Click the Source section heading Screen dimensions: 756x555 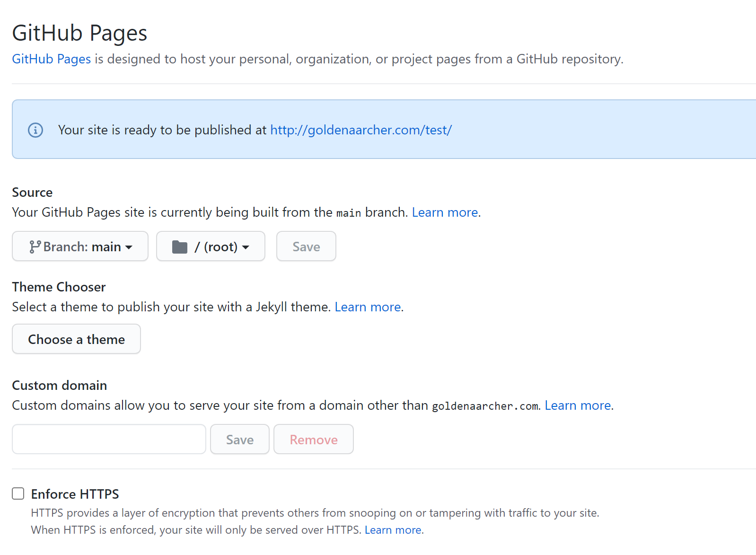pyautogui.click(x=32, y=193)
